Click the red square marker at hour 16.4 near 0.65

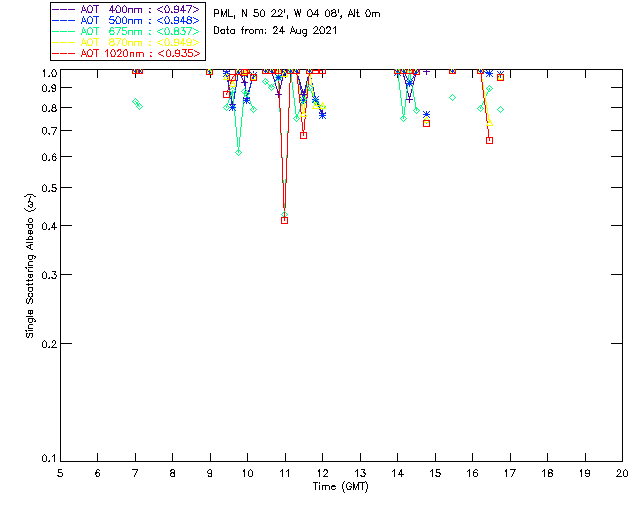tap(489, 140)
